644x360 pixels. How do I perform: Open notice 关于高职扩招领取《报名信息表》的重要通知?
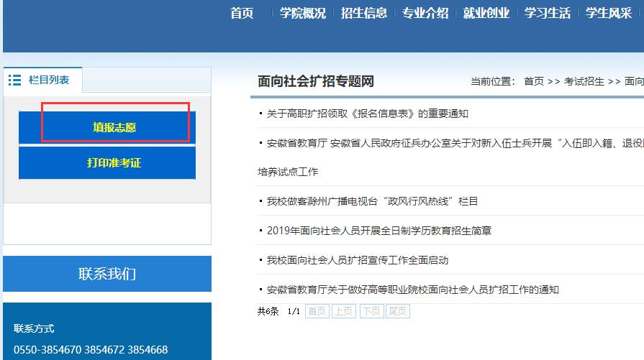pos(367,114)
